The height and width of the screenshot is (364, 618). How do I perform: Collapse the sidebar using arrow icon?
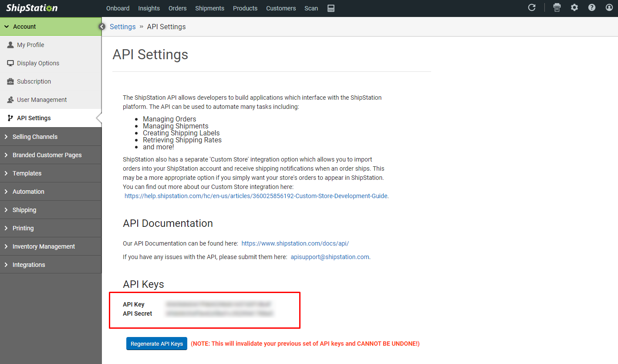pos(102,27)
